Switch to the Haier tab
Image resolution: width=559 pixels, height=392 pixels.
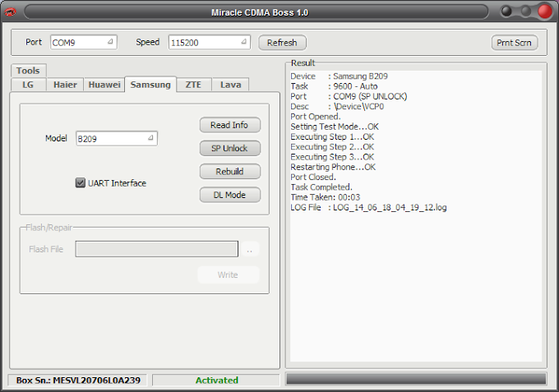65,85
